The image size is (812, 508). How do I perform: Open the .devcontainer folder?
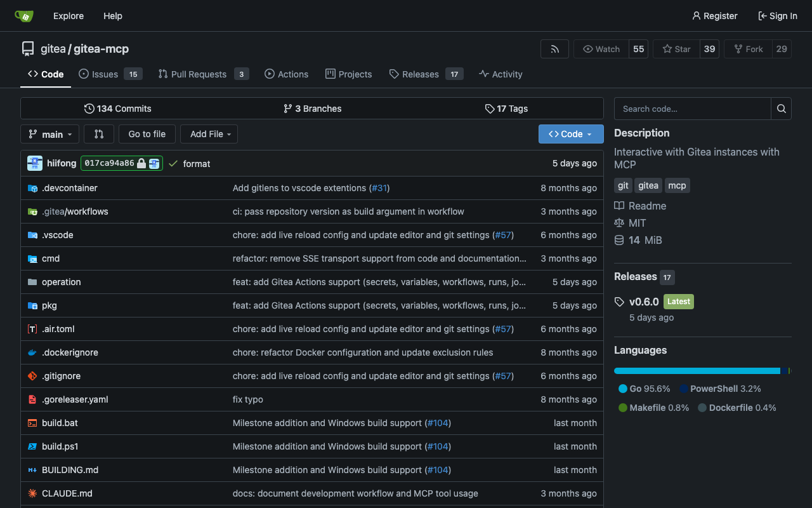70,188
